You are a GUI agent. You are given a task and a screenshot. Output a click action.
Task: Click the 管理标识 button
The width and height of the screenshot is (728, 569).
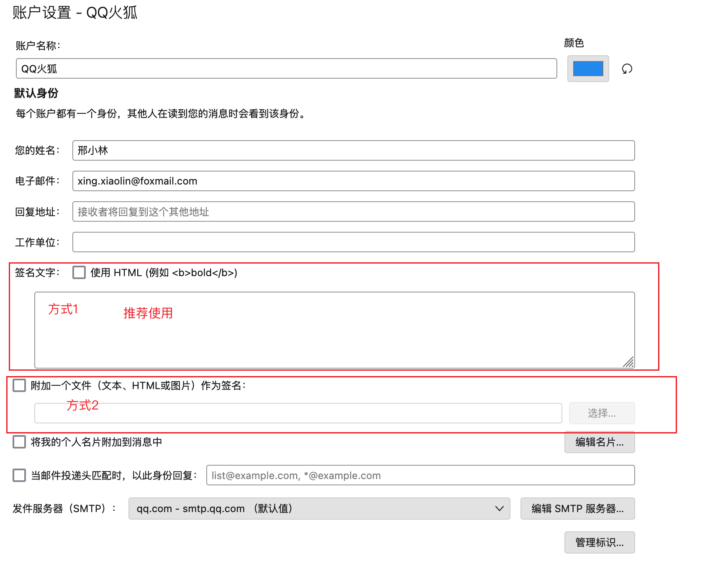point(599,543)
